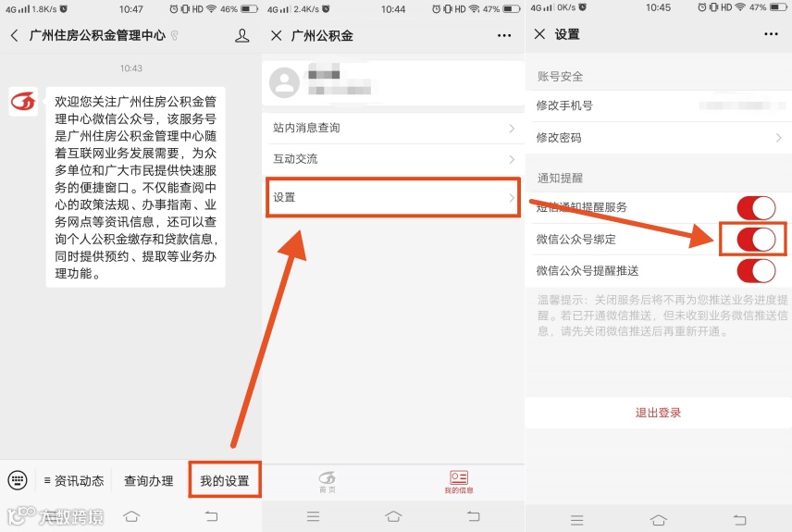Open the 资讯动态 menu
The height and width of the screenshot is (532, 792).
pyautogui.click(x=74, y=480)
